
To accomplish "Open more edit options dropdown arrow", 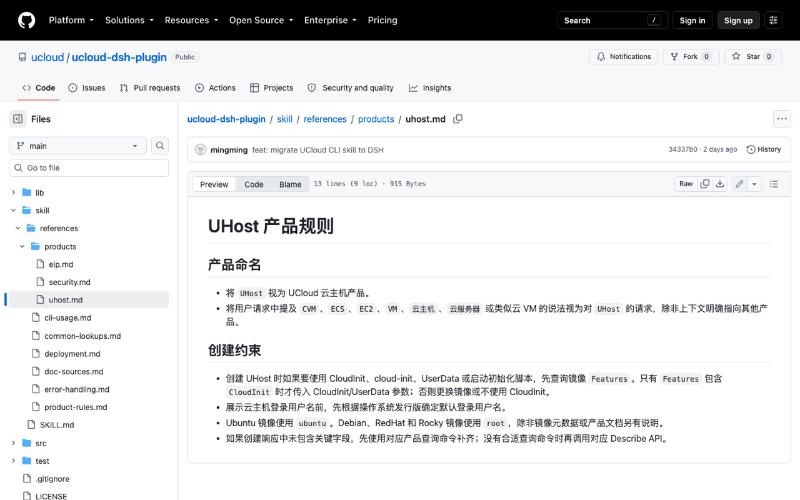I will click(754, 184).
